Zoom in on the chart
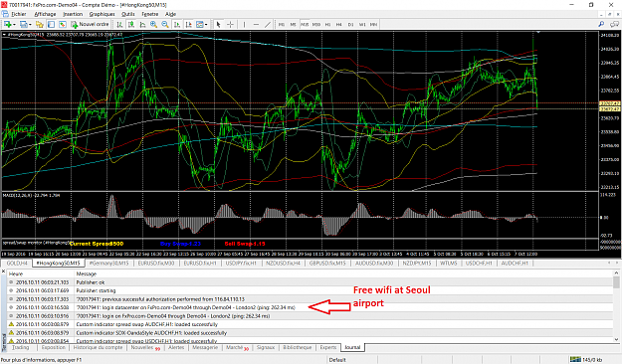 [153, 25]
